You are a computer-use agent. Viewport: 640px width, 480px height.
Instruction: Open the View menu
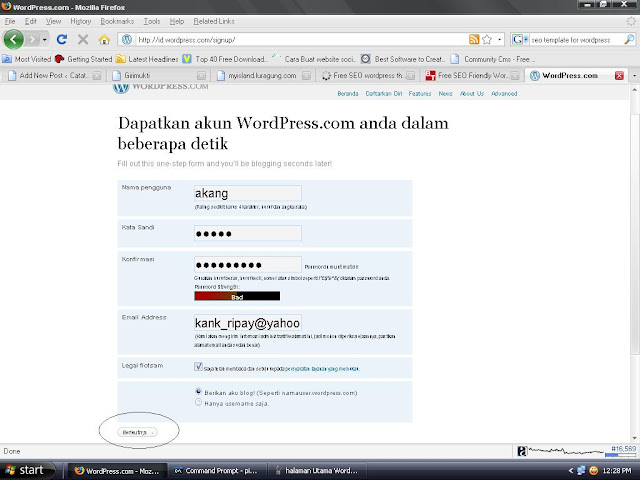tap(53, 21)
